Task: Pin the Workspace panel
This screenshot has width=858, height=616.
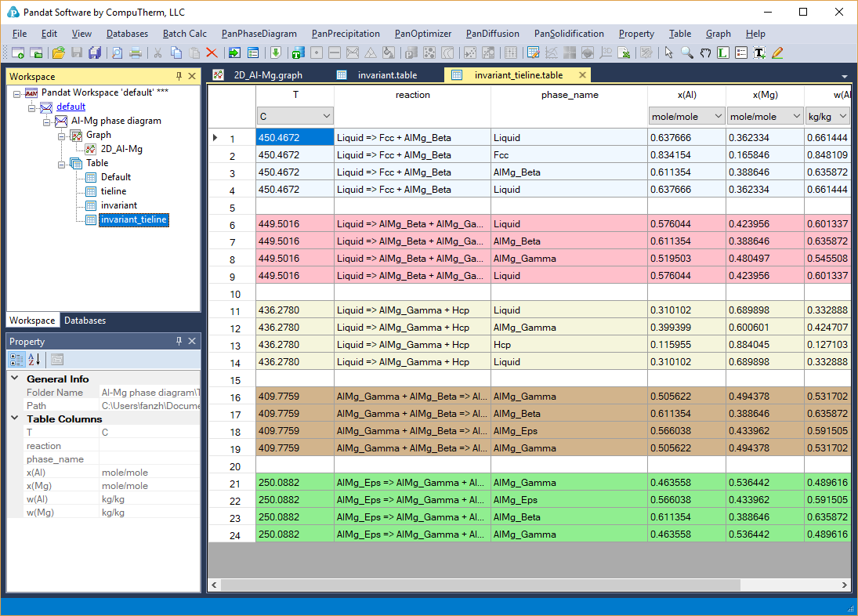Action: point(179,76)
